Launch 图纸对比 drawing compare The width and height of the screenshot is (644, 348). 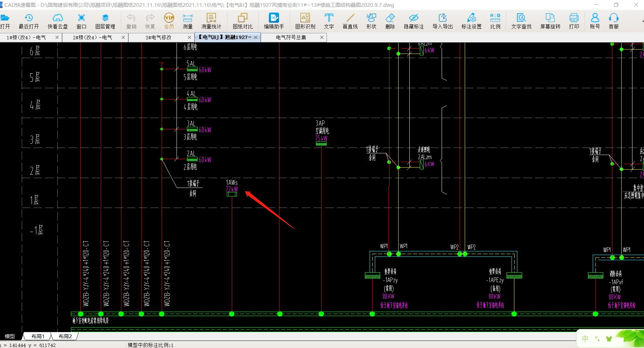243,21
